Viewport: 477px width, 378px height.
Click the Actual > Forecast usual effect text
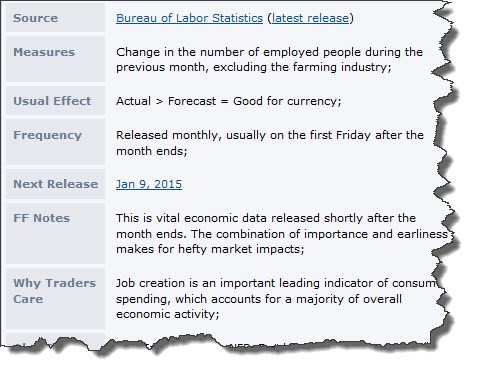tap(229, 101)
